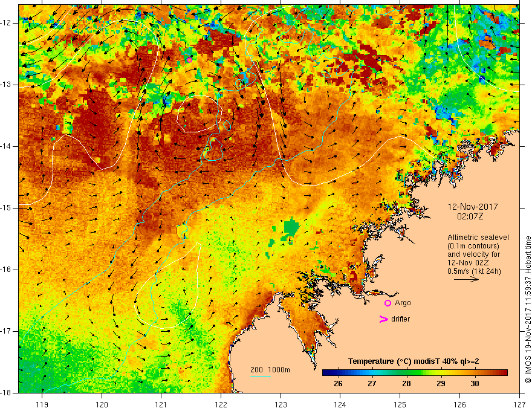Click the "Altimetric sealevel" text
The image size is (532, 411).
(478, 238)
